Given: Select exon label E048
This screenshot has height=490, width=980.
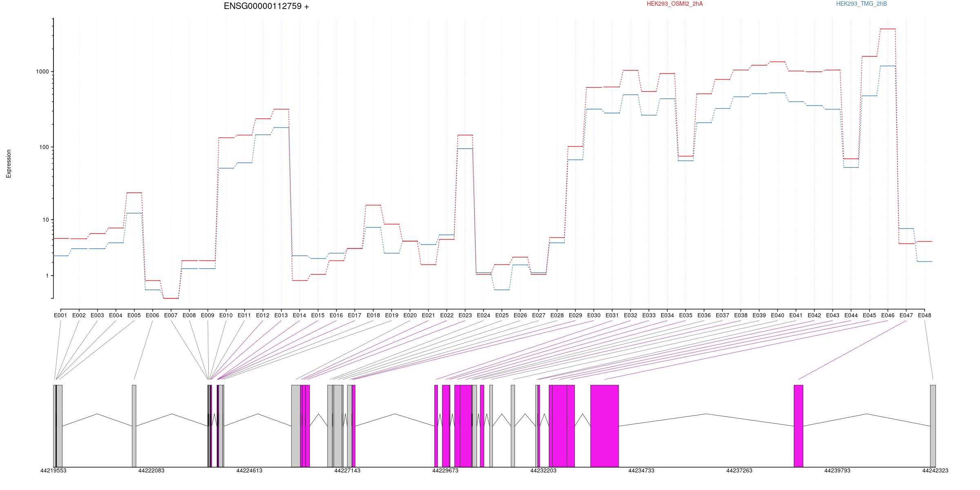Looking at the screenshot, I should pyautogui.click(x=924, y=315).
